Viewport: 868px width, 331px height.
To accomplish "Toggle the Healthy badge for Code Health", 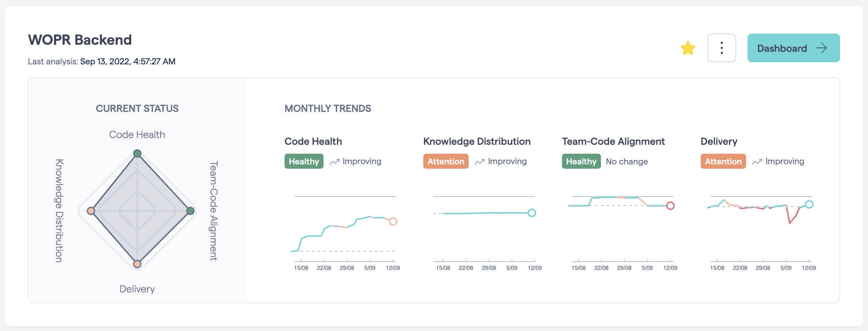I will (x=304, y=161).
